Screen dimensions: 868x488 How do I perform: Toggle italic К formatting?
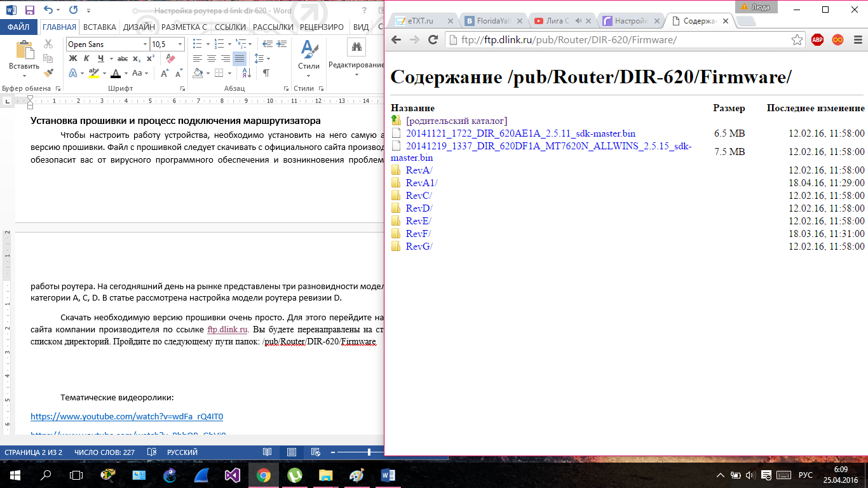tap(85, 58)
